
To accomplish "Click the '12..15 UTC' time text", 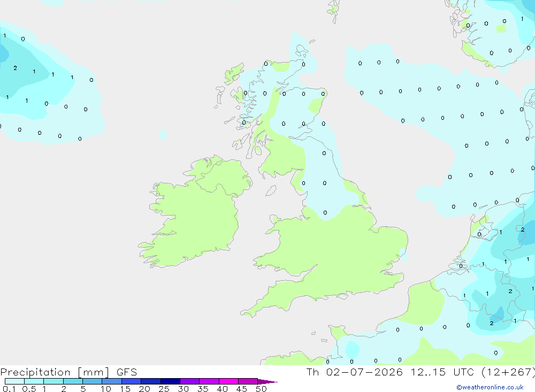I will tap(442, 372).
